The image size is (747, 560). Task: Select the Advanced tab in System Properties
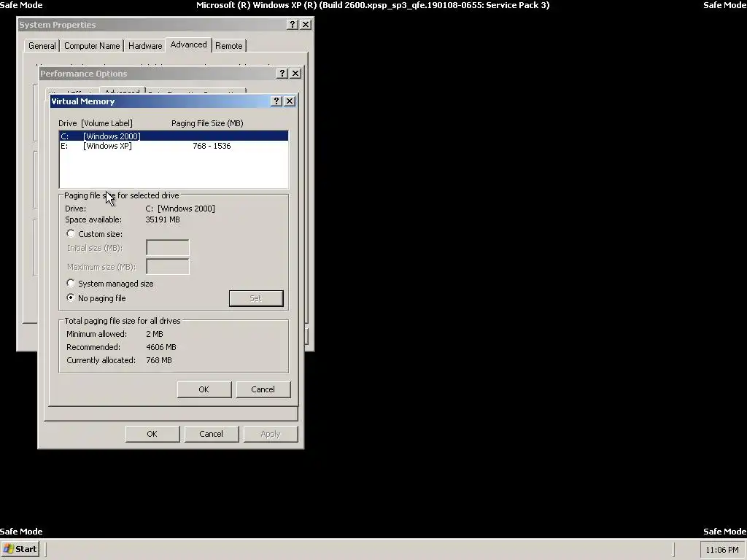(189, 44)
